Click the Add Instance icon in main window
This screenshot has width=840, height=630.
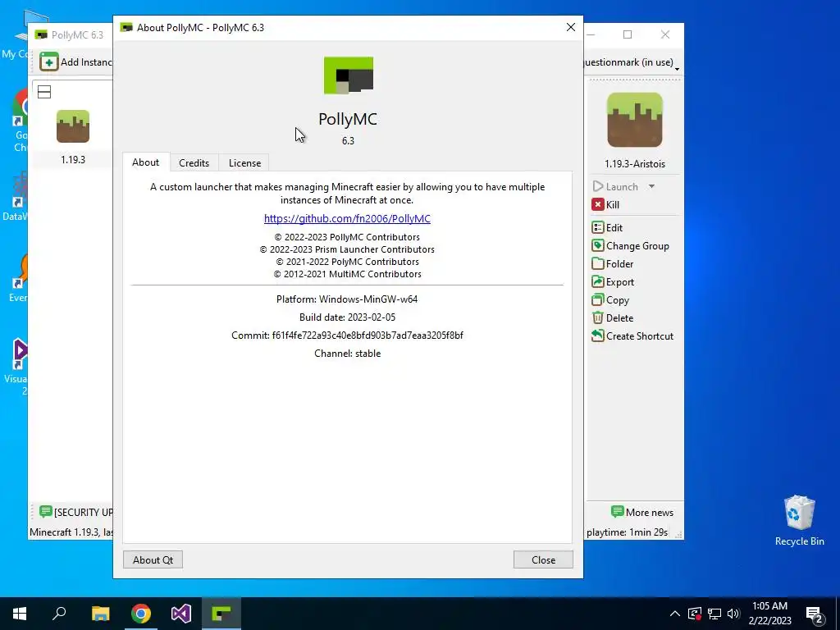(48, 62)
